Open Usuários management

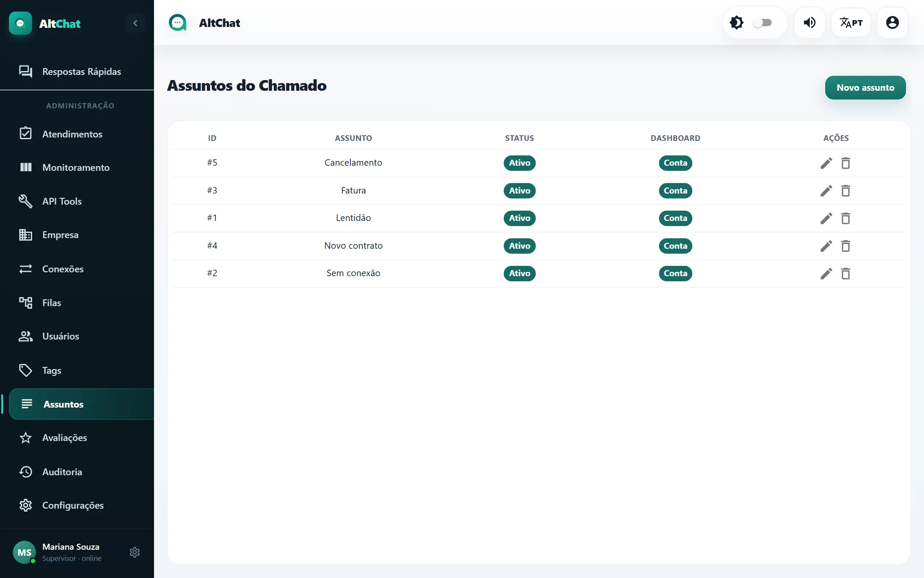click(x=77, y=337)
